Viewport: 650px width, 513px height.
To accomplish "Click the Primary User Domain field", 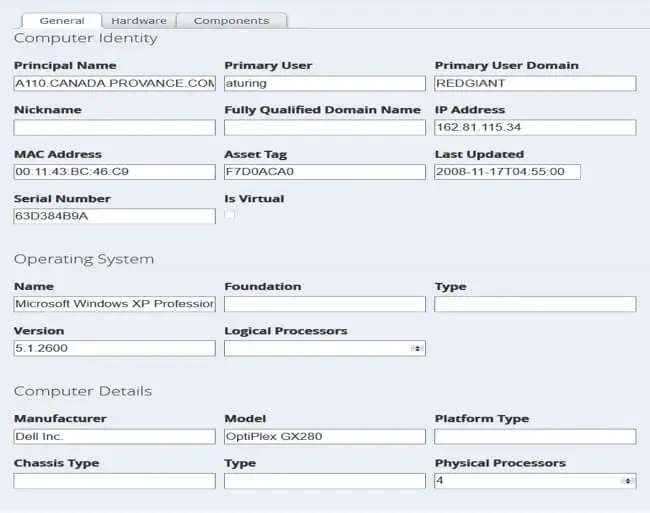I will (535, 83).
